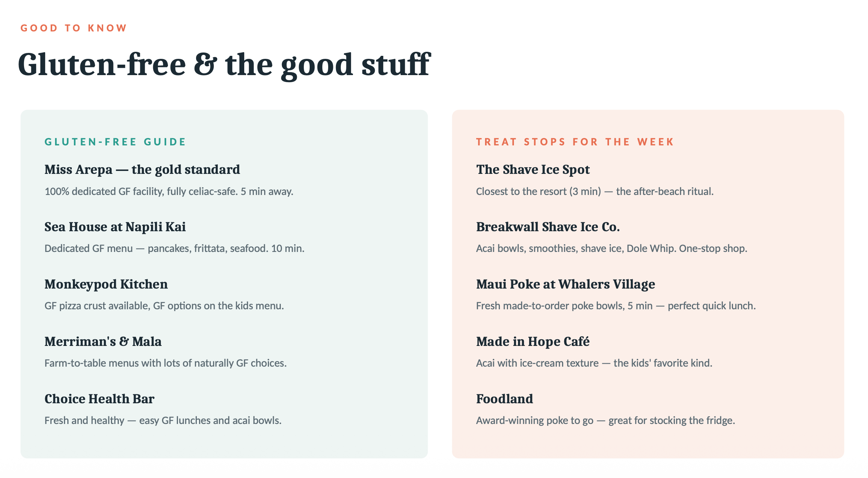The width and height of the screenshot is (868, 478).
Task: Click the 'Treat Stops for the Week' label
Action: (x=575, y=142)
